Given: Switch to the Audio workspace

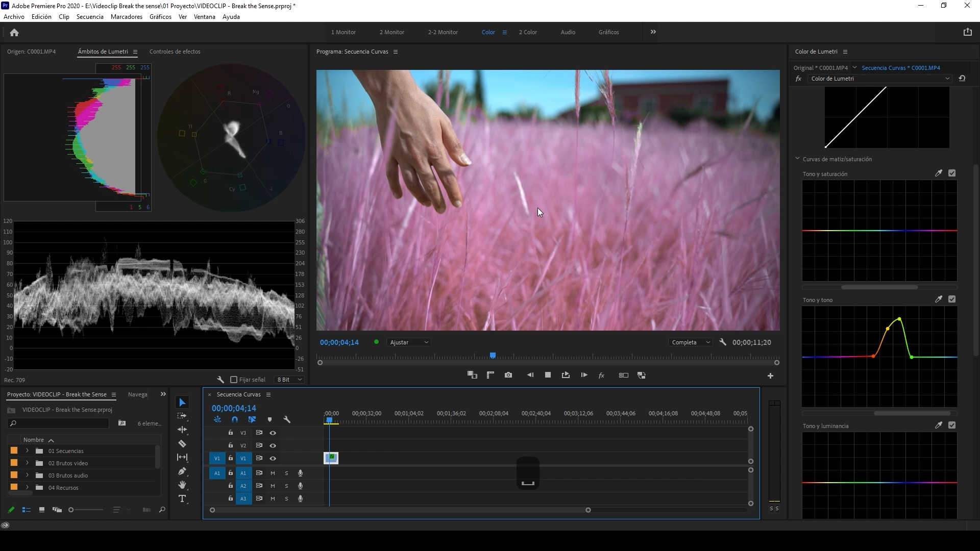Looking at the screenshot, I should pyautogui.click(x=568, y=32).
